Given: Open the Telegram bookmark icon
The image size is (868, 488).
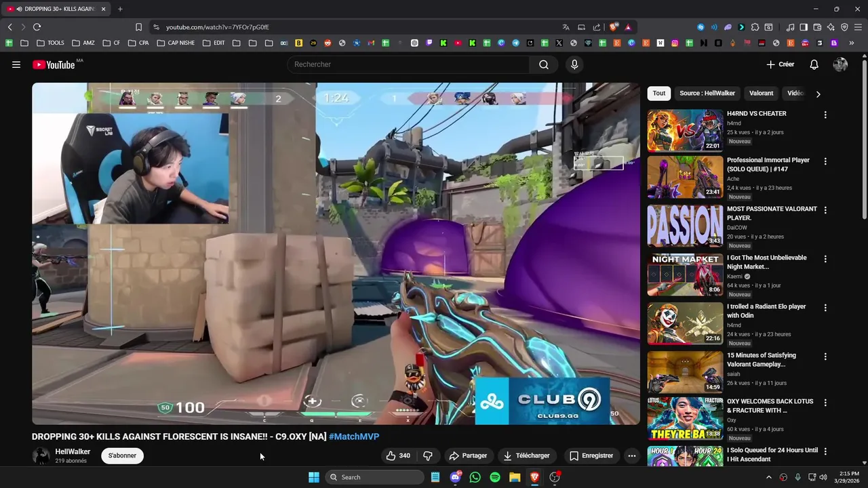Looking at the screenshot, I should point(515,43).
